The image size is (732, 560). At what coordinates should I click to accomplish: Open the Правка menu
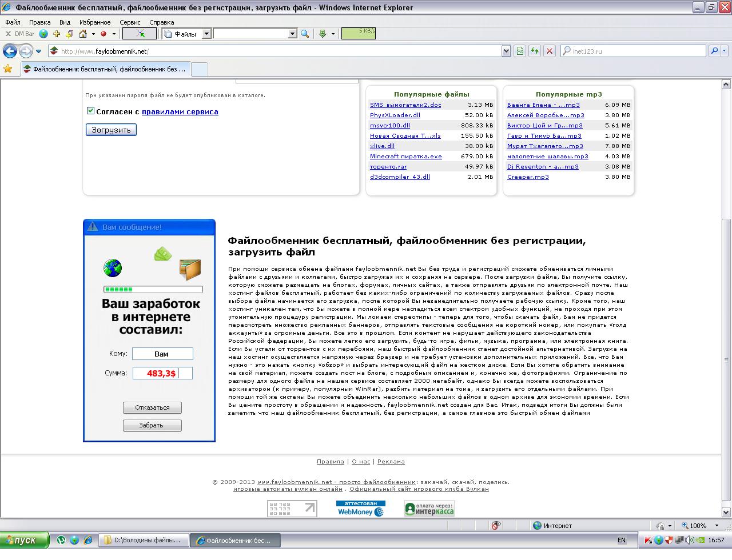tap(40, 22)
